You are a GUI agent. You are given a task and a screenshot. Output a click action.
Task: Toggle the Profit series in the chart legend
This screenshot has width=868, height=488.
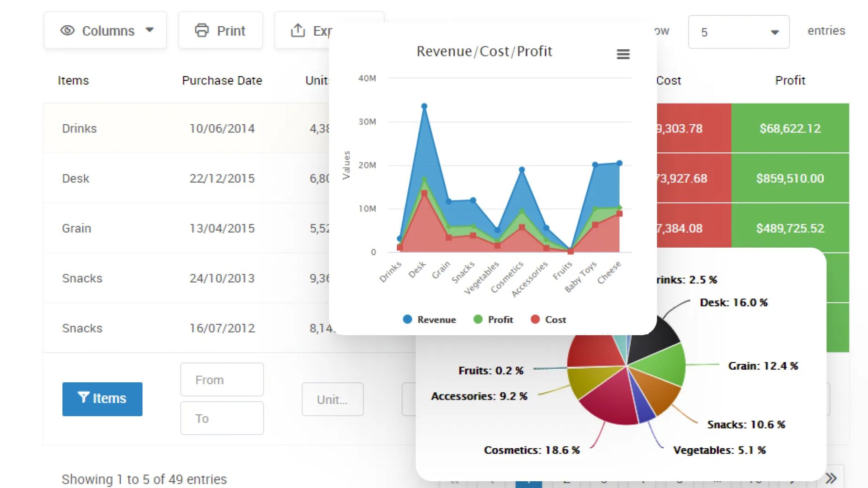click(x=493, y=319)
